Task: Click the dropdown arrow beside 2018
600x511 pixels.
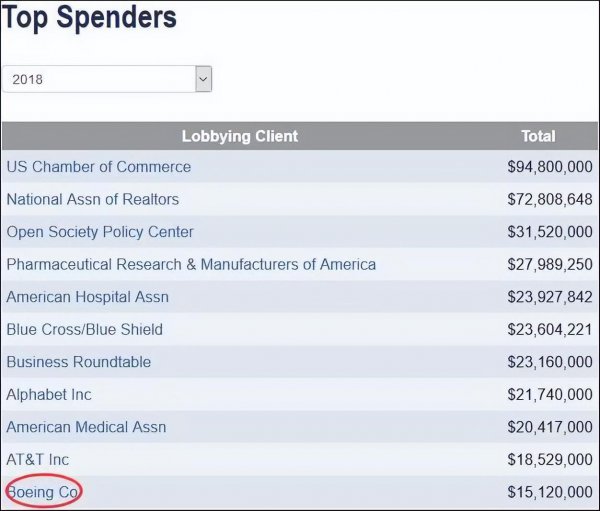Action: [x=203, y=79]
